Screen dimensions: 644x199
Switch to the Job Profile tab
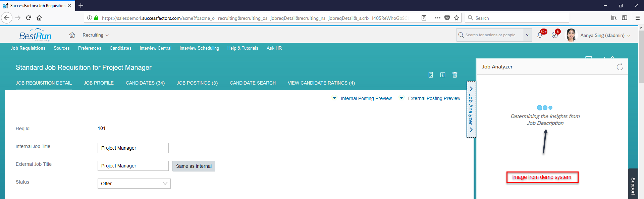(99, 83)
